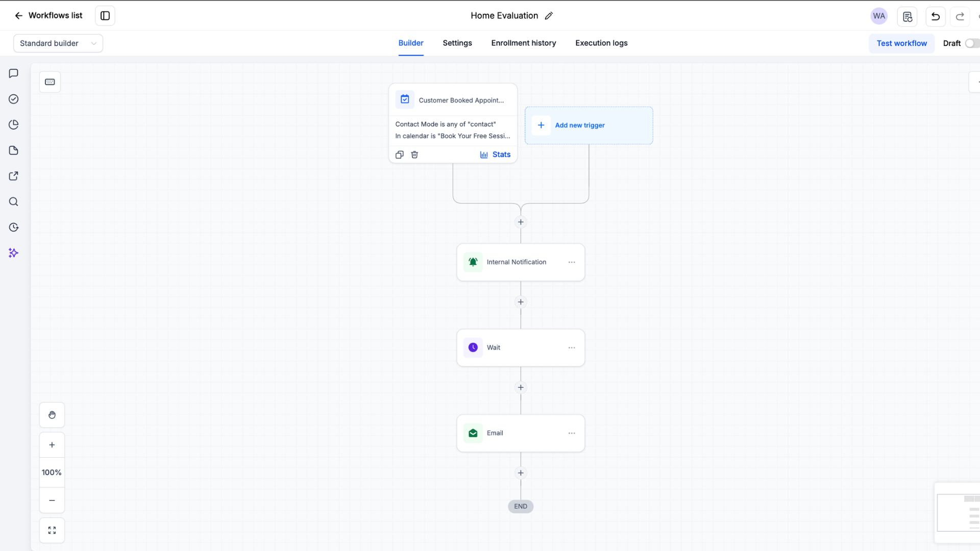Edit workflow name with pencil icon

tap(549, 16)
